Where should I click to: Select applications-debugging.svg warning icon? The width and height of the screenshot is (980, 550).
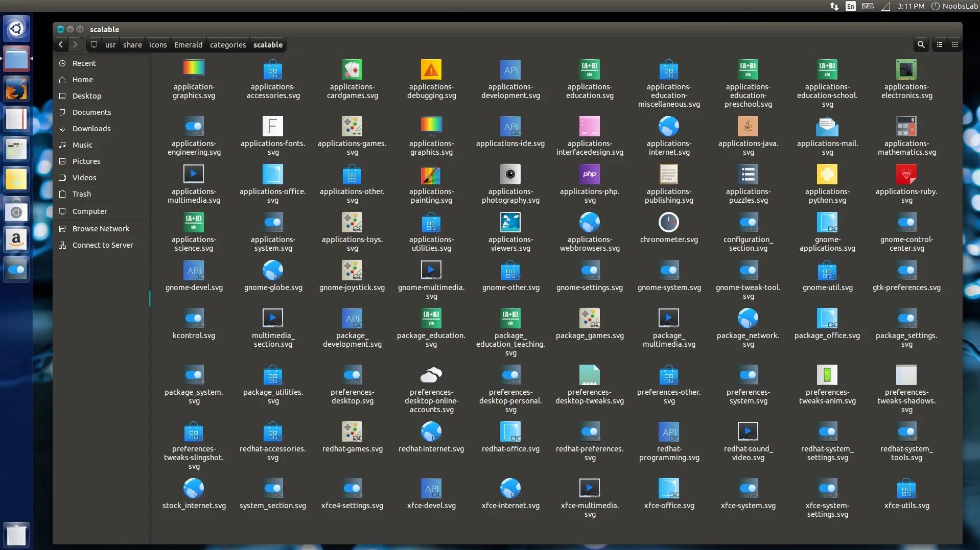[x=431, y=69]
